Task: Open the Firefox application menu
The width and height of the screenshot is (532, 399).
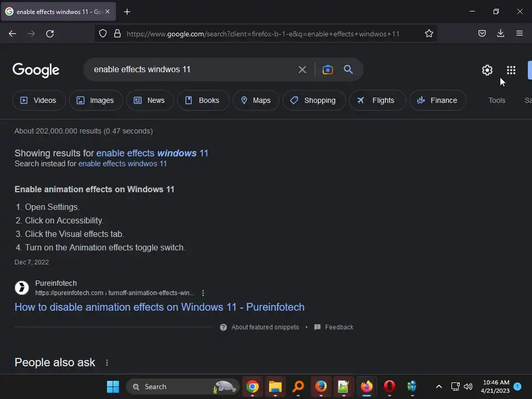Action: (x=519, y=33)
